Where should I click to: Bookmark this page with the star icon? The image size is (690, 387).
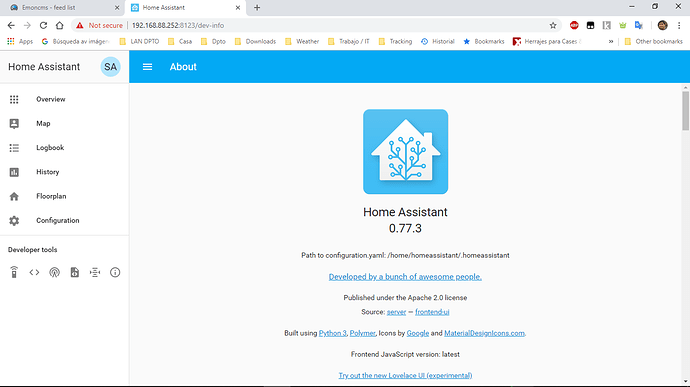point(553,26)
